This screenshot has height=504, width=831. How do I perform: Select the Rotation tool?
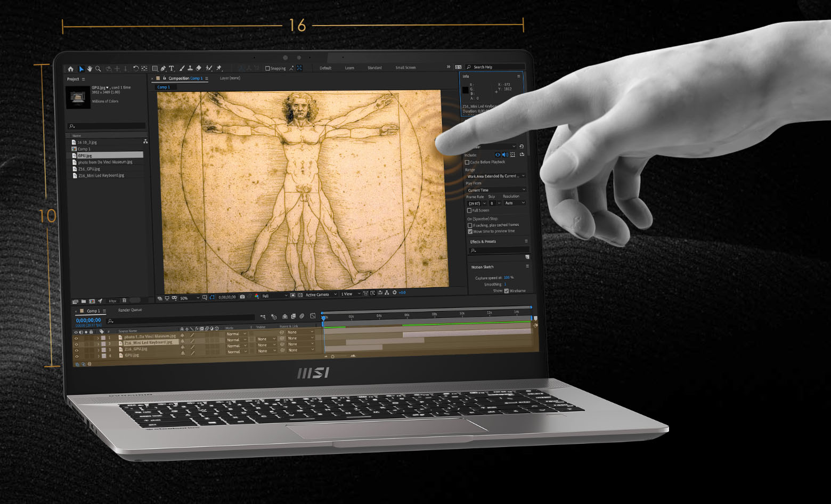[x=136, y=68]
